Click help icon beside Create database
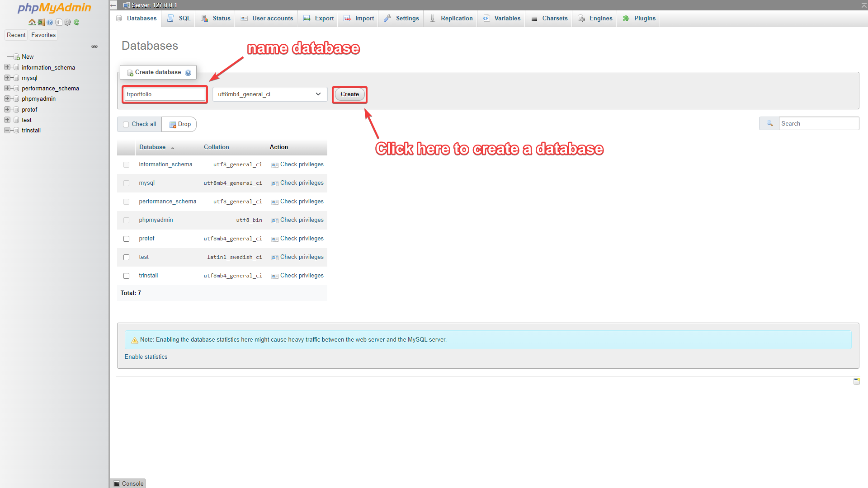The height and width of the screenshot is (488, 868). pyautogui.click(x=188, y=73)
